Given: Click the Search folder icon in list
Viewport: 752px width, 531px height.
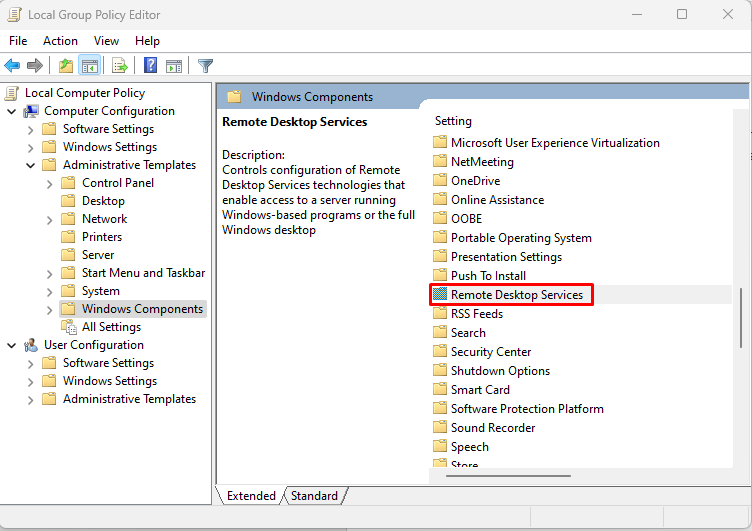Looking at the screenshot, I should coord(440,332).
